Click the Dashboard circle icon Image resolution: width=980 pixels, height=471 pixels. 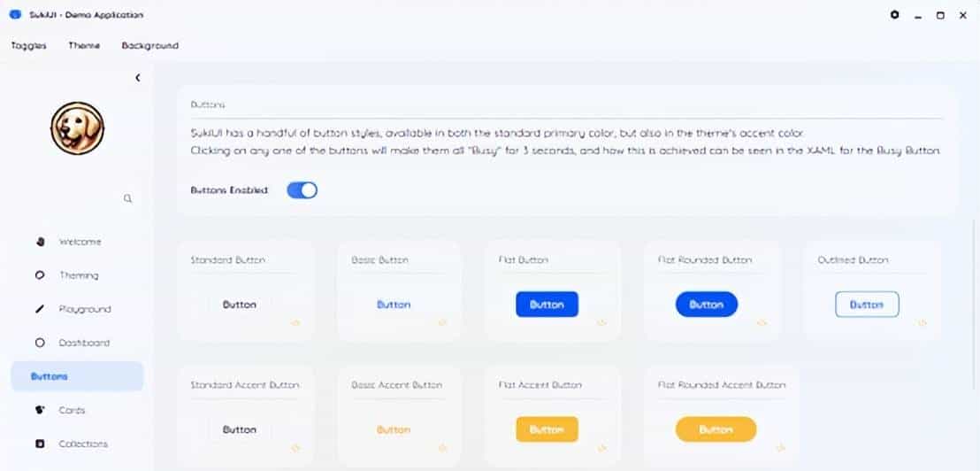[40, 343]
